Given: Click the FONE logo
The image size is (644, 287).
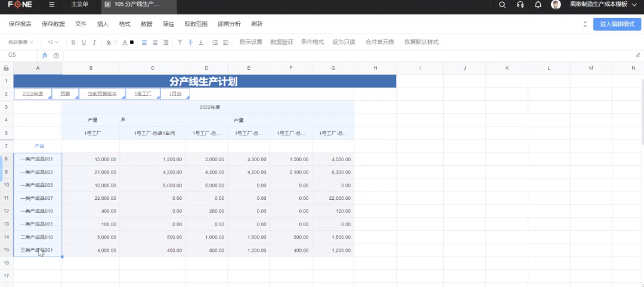Looking at the screenshot, I should [x=20, y=5].
